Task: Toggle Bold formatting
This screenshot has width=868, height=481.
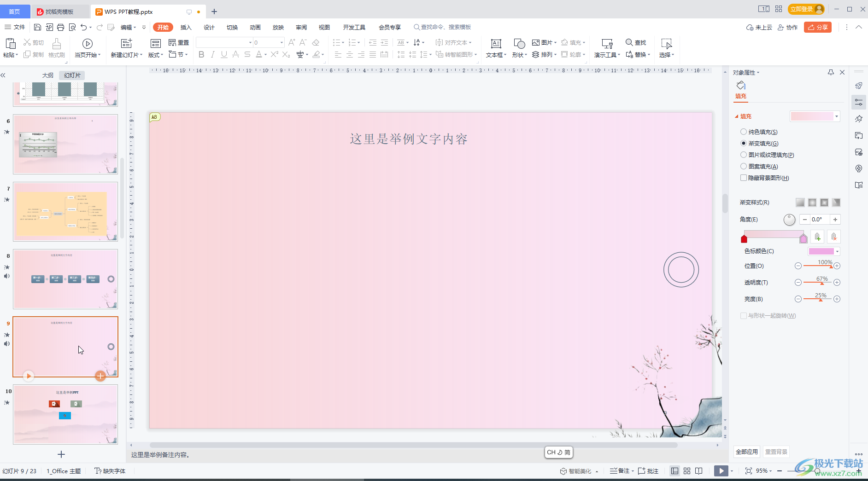Action: (x=201, y=54)
